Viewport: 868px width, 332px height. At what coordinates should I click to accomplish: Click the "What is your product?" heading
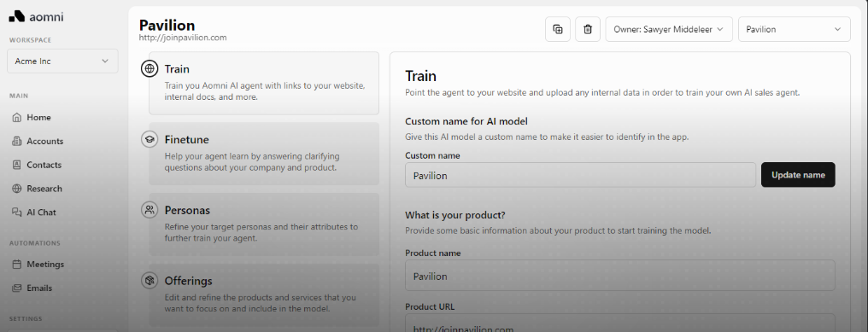click(455, 215)
